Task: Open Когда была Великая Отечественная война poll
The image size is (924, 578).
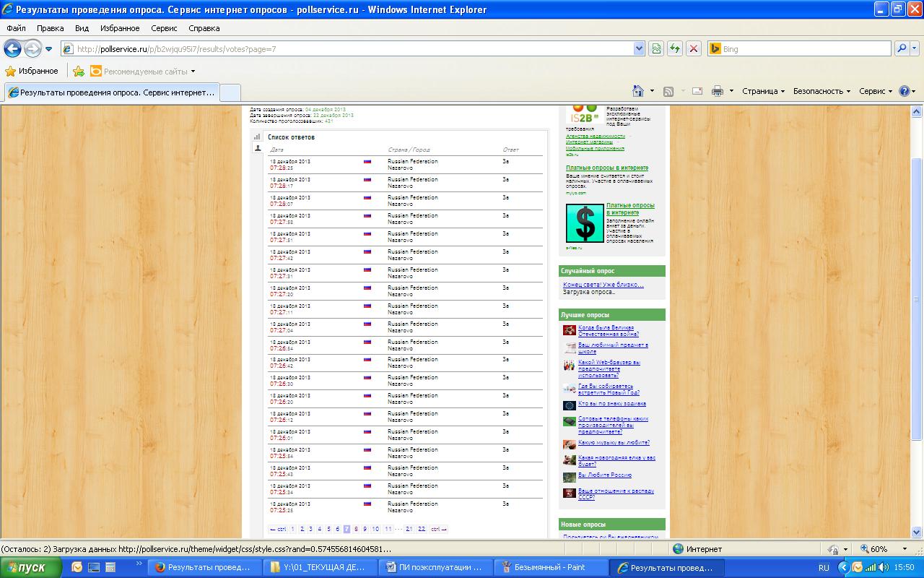Action: pos(609,331)
